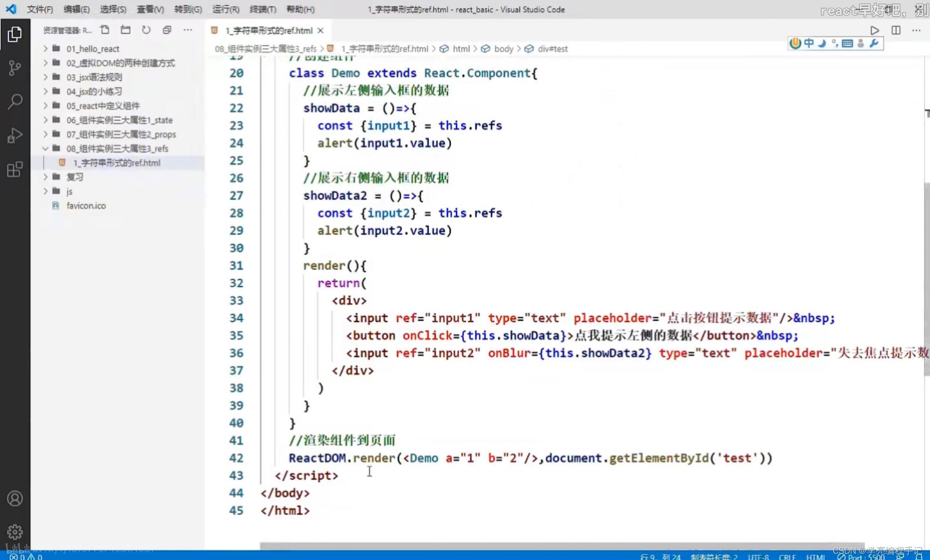Viewport: 930px width, 560px height.
Task: Expand the 07_组件实例三大属性2_props folder
Action: pyautogui.click(x=118, y=134)
